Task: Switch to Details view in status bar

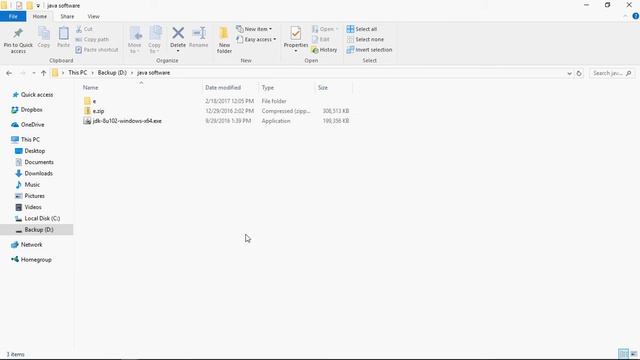Action: pyautogui.click(x=623, y=354)
